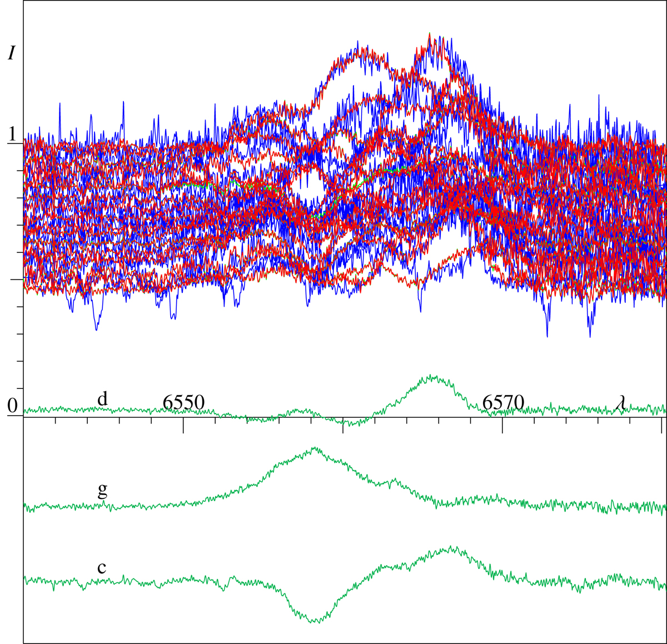Click the deepest blue dip on the far left
The height and width of the screenshot is (644, 667).
(96, 329)
